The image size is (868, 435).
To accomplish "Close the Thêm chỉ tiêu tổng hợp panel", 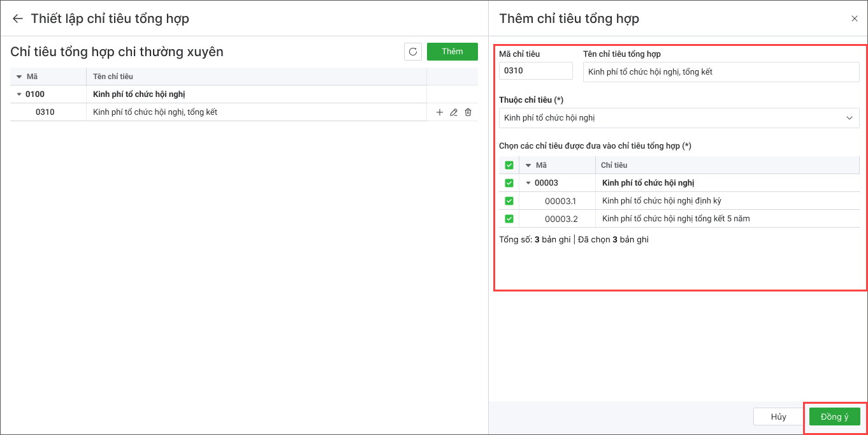I will tap(855, 18).
